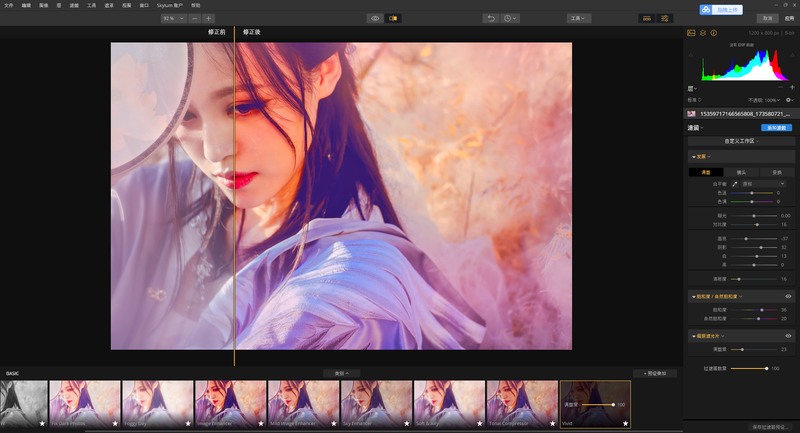The width and height of the screenshot is (800, 433).
Task: Adjust the Vivid preset amount slider
Action: 598,404
